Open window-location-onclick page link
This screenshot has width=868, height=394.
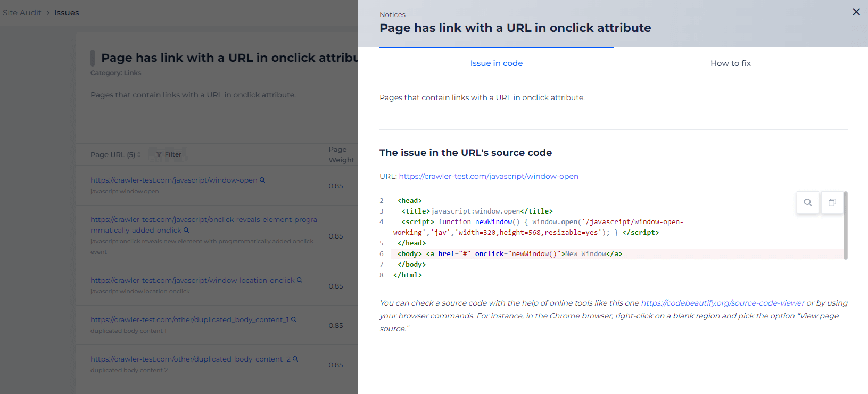click(192, 281)
